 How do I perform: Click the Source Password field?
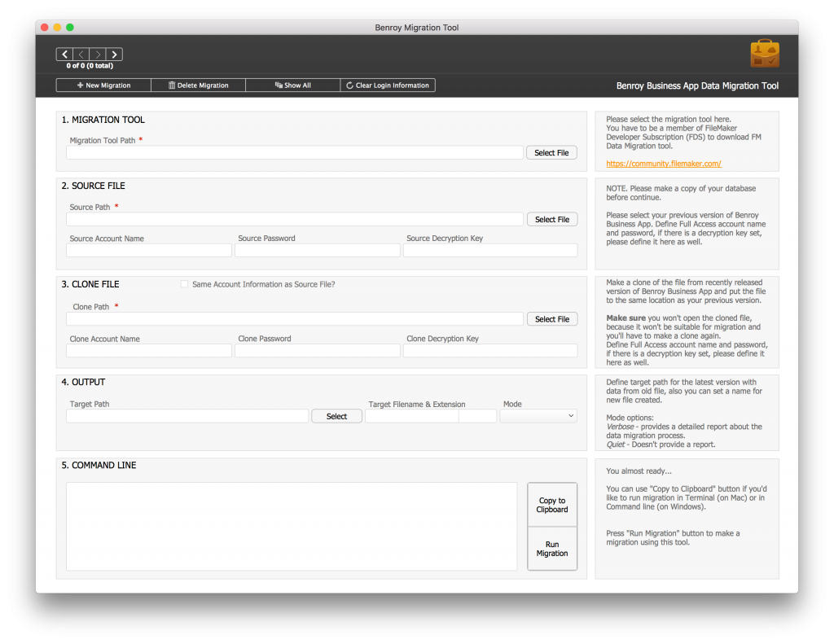317,251
